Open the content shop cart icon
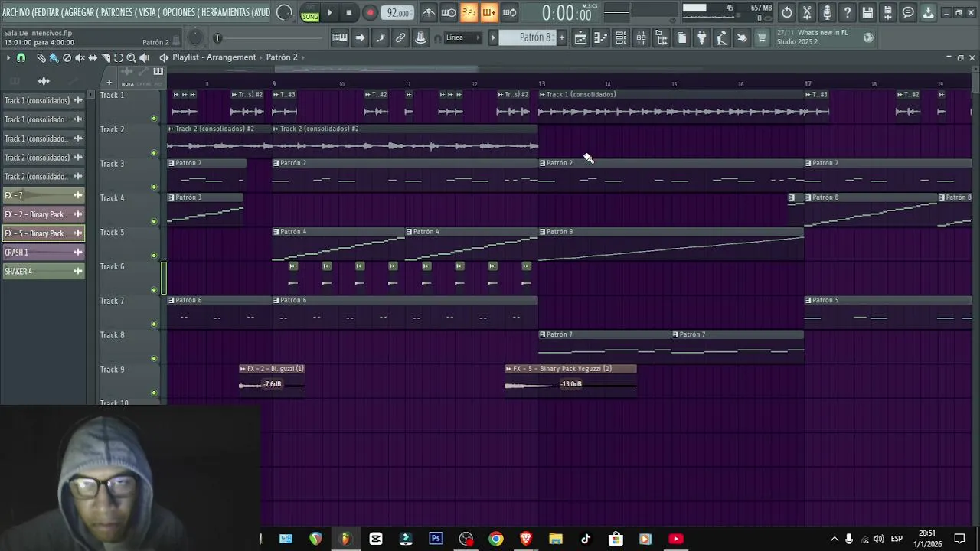The width and height of the screenshot is (980, 551). pyautogui.click(x=762, y=37)
